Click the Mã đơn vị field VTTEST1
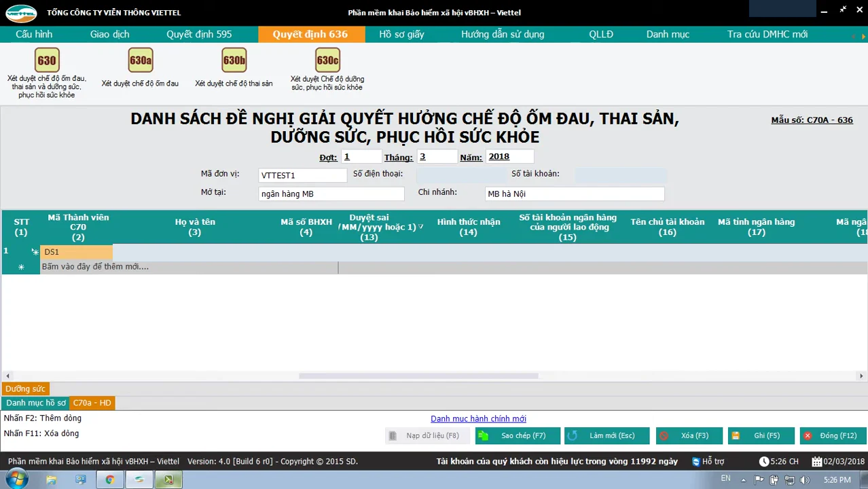The height and width of the screenshot is (489, 868). pyautogui.click(x=303, y=175)
